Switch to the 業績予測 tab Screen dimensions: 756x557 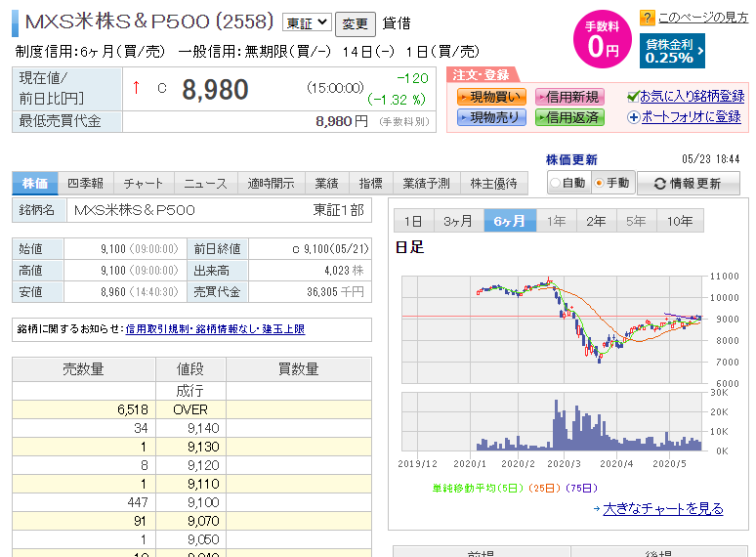426,184
